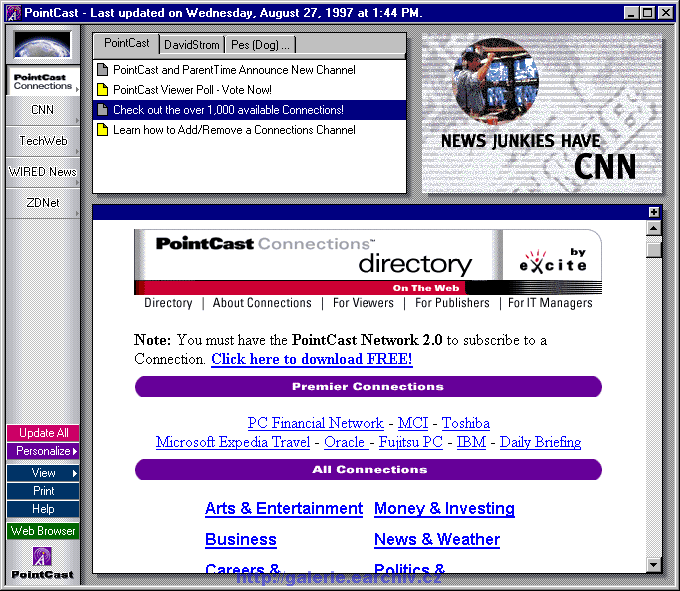Open the MCI link
This screenshot has height=591, width=680.
[x=412, y=423]
